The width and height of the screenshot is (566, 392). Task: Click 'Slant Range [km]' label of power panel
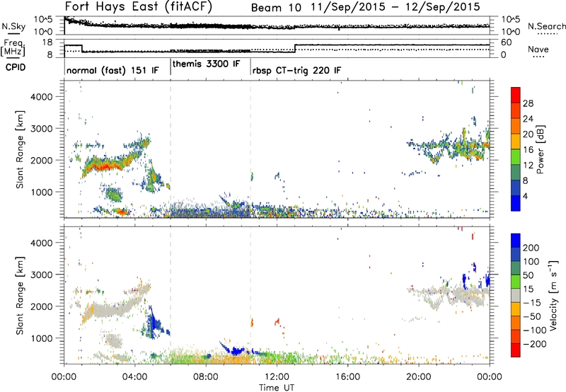pos(20,149)
